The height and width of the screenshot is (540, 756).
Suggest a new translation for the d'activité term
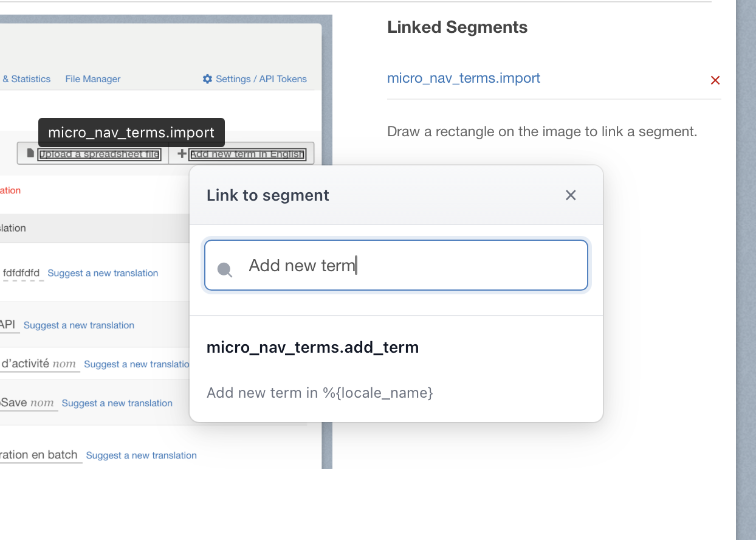point(137,364)
